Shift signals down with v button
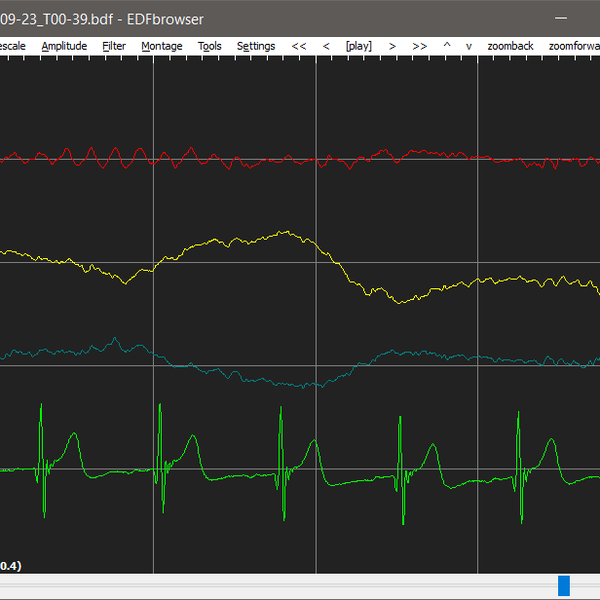 (468, 46)
